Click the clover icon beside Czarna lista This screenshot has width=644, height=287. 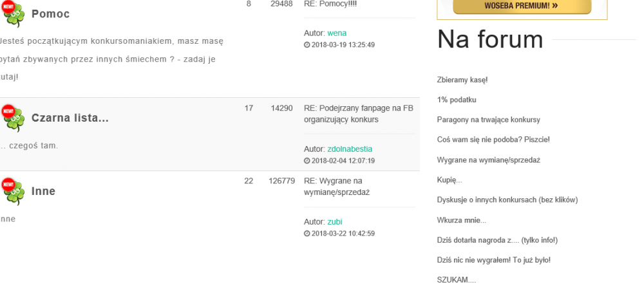pos(13,118)
